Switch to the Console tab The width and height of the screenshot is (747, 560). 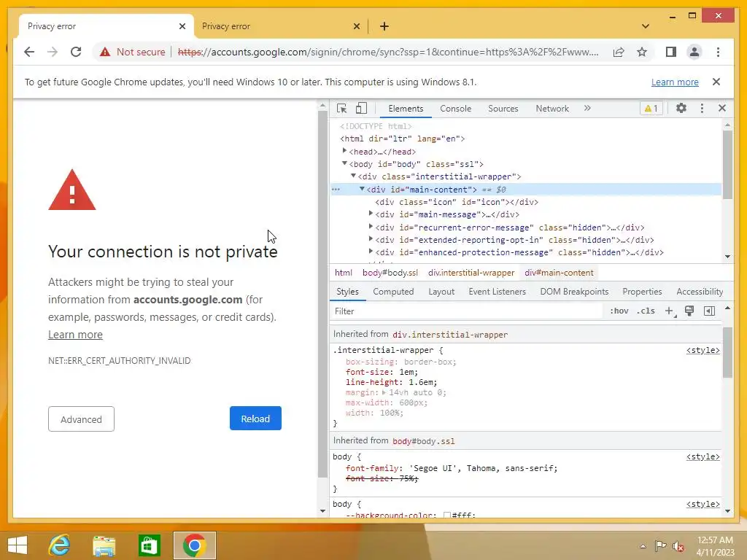pyautogui.click(x=455, y=109)
